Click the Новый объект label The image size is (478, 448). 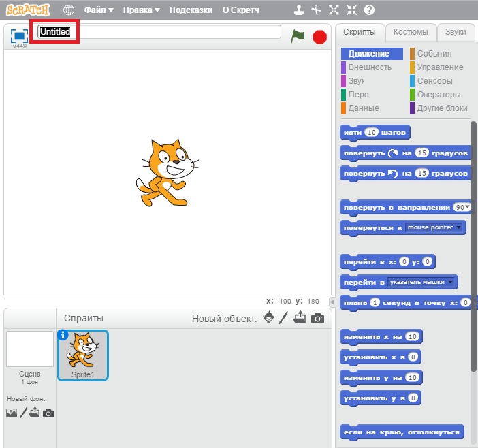click(224, 319)
